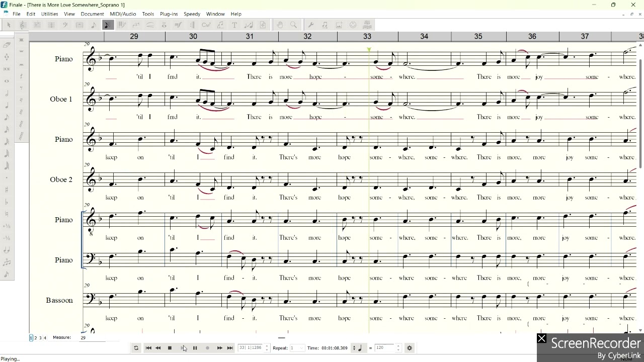Select the Selection arrow tool
644x362 pixels.
click(9, 25)
